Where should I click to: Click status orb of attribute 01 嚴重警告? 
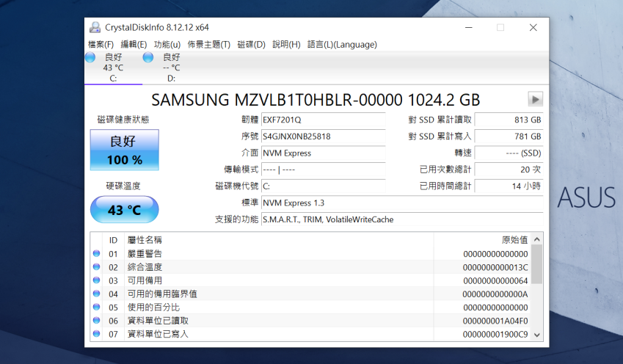(x=96, y=253)
